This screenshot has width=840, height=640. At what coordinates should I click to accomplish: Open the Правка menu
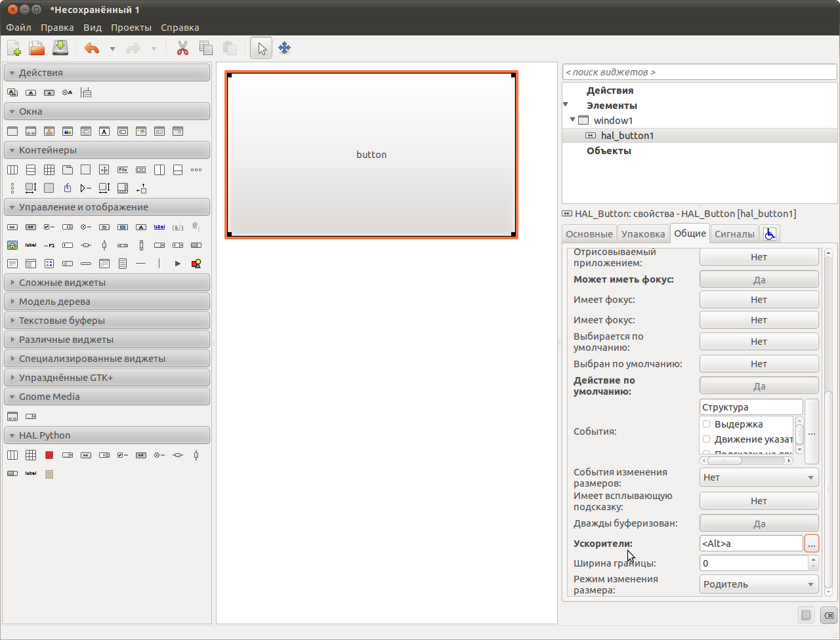(57, 28)
